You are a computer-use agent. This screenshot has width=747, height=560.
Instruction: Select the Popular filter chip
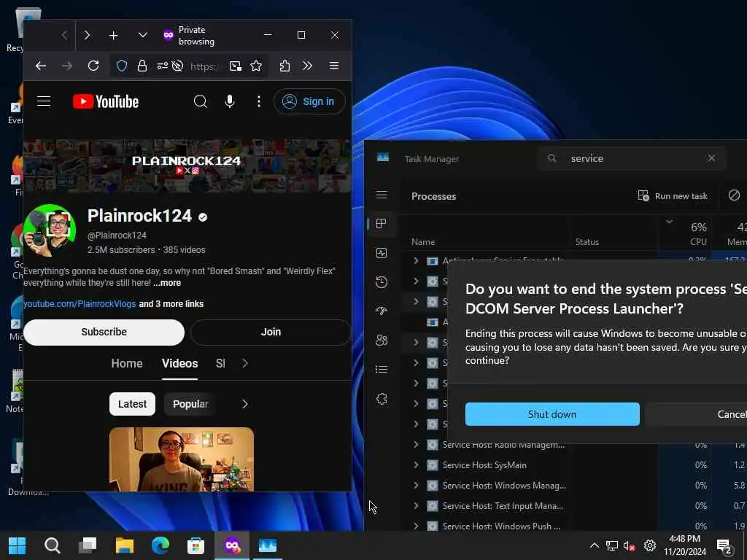[x=190, y=404]
